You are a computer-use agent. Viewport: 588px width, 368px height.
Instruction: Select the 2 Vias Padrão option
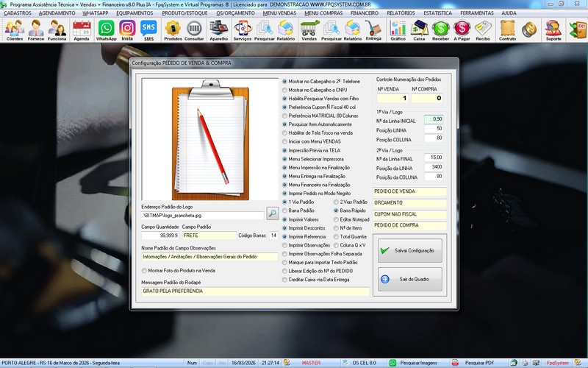tap(337, 202)
